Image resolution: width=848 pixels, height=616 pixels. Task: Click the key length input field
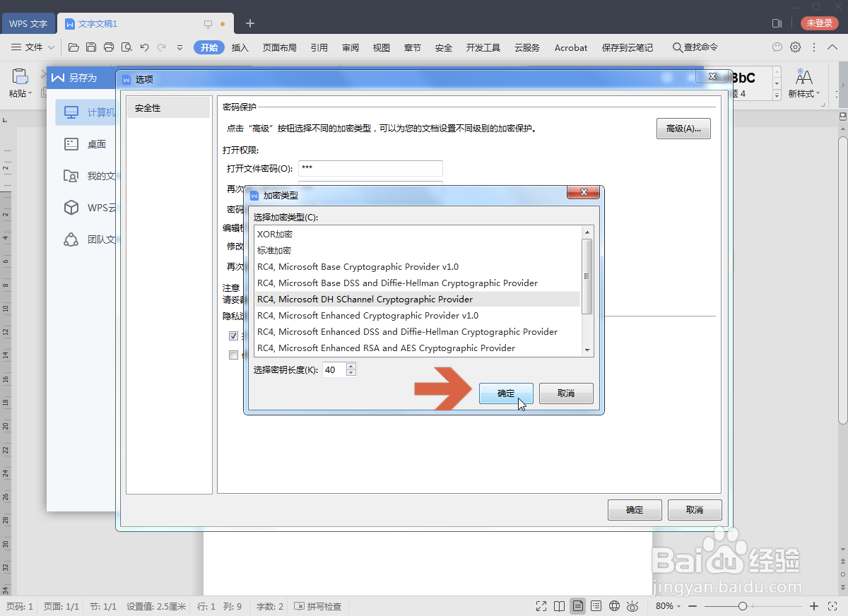click(334, 369)
